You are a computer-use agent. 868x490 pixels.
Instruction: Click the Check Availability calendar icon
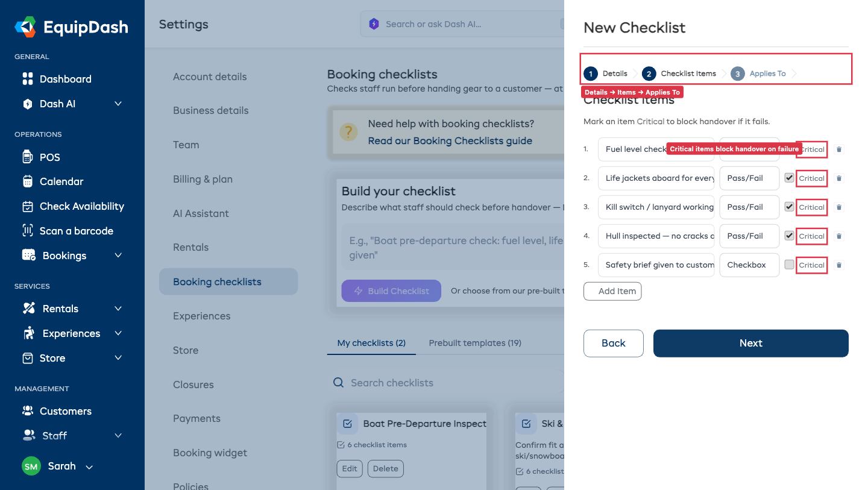27,206
